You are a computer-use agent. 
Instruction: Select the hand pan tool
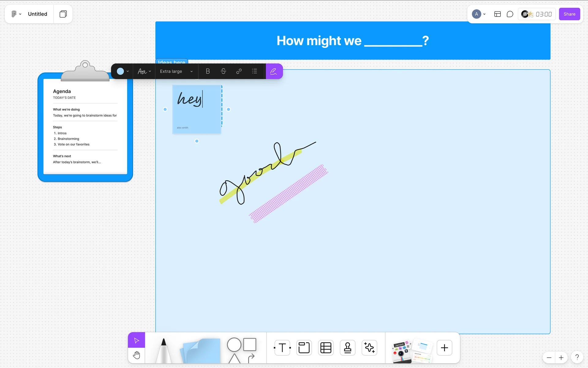point(137,355)
